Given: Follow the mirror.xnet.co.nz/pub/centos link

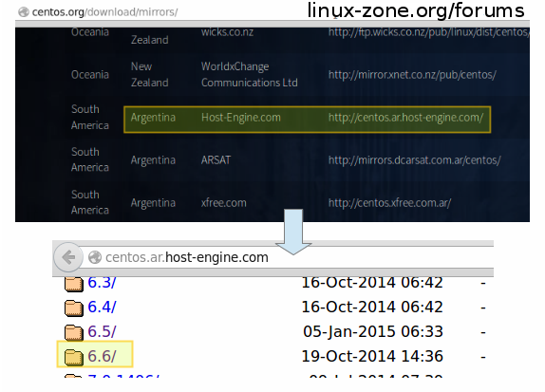Looking at the screenshot, I should [x=412, y=75].
